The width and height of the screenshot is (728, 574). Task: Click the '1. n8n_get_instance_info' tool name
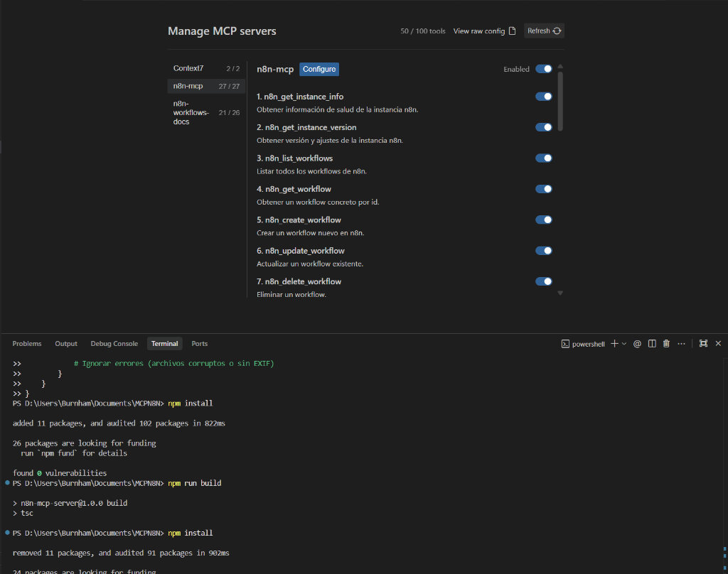(x=300, y=97)
